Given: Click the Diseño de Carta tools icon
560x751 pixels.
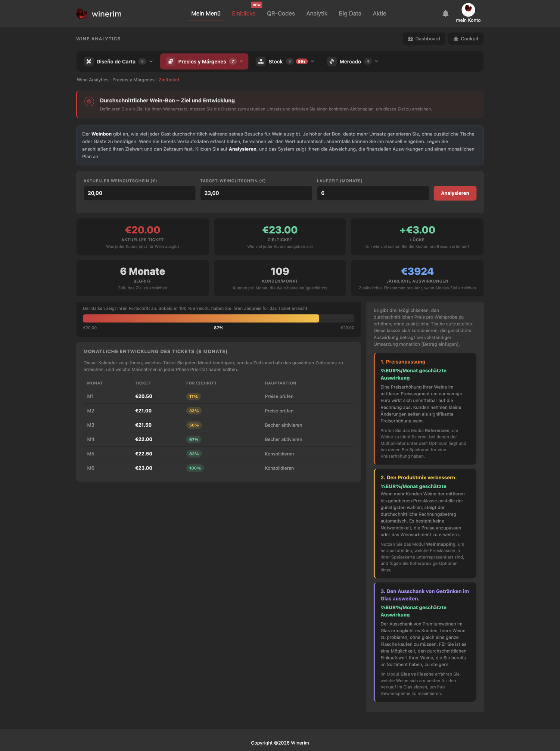Looking at the screenshot, I should click(x=89, y=62).
